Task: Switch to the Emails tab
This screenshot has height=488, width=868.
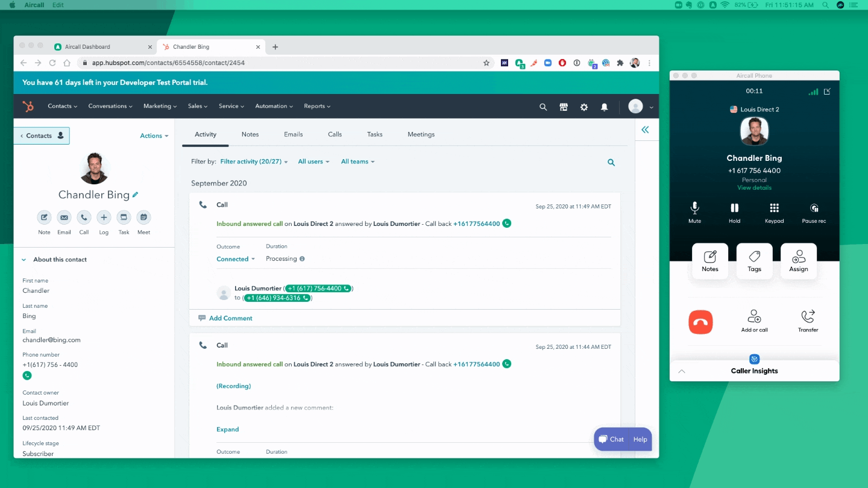Action: click(x=293, y=134)
